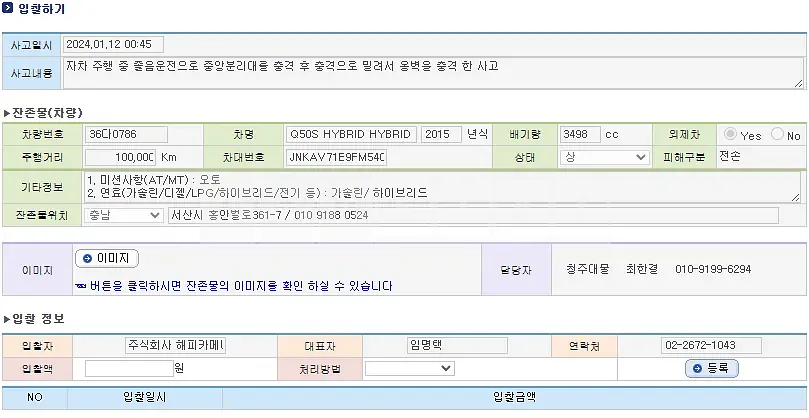Click the 입찰하기 header arrow icon
This screenshot has width=809, height=418.
(7, 8)
